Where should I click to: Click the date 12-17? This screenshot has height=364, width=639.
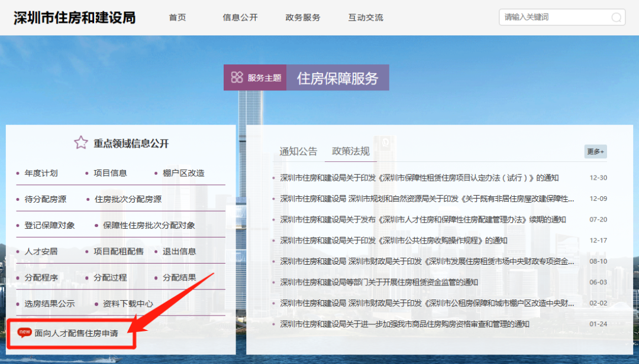coord(598,240)
